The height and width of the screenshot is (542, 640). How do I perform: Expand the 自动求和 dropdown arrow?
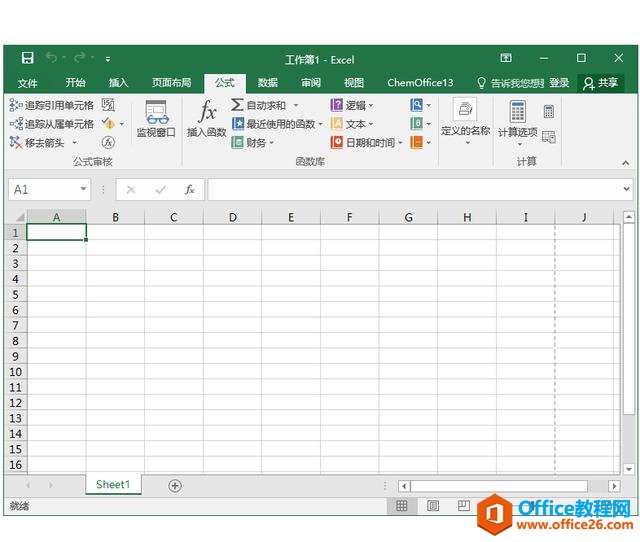coord(296,106)
